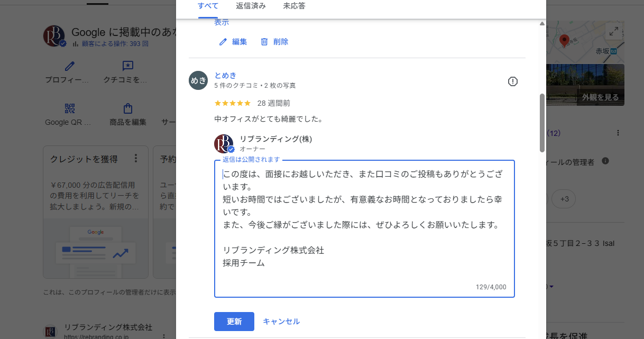Click 外観を見る street view thumbnail

tap(585, 85)
